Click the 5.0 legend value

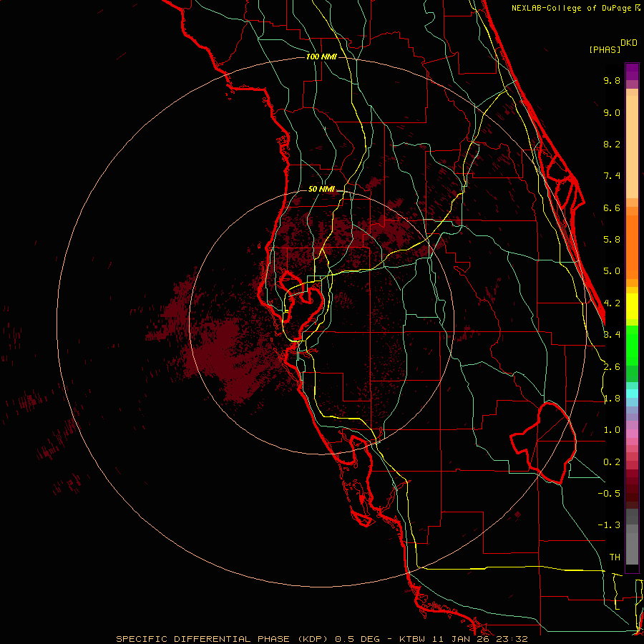point(612,271)
